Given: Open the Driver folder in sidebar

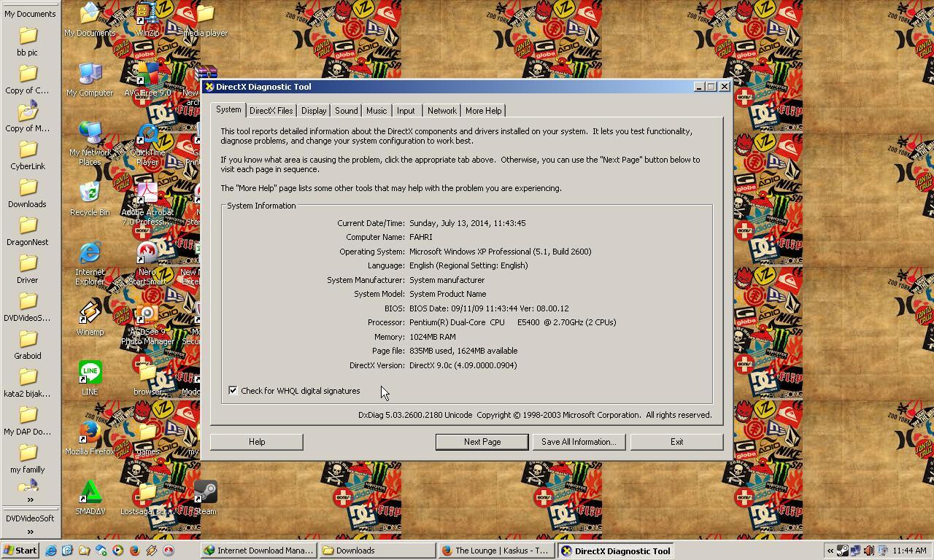Looking at the screenshot, I should (x=28, y=268).
